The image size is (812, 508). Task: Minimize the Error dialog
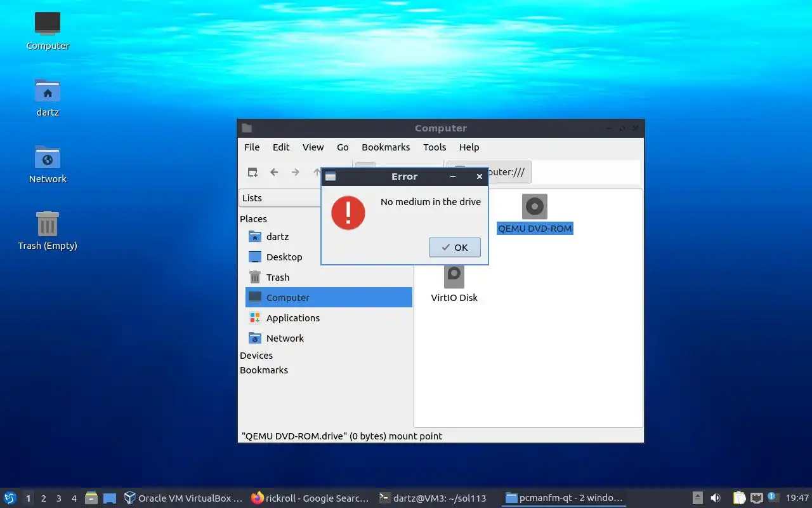click(453, 177)
